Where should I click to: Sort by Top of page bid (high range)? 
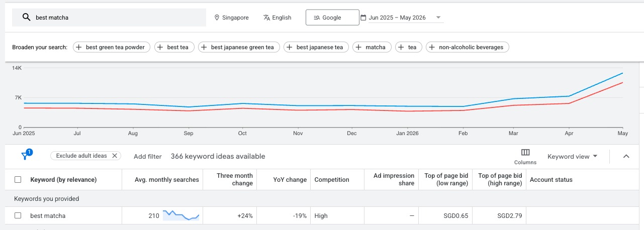(x=500, y=179)
